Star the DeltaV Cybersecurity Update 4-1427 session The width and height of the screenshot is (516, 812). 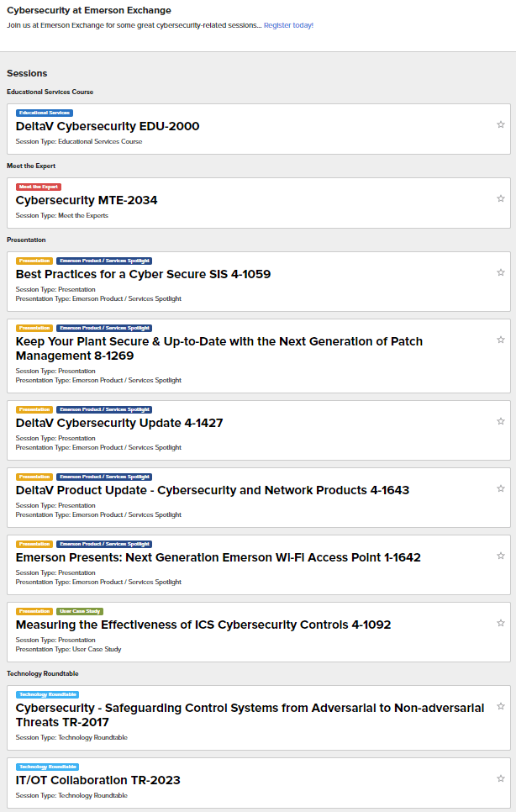click(x=501, y=421)
